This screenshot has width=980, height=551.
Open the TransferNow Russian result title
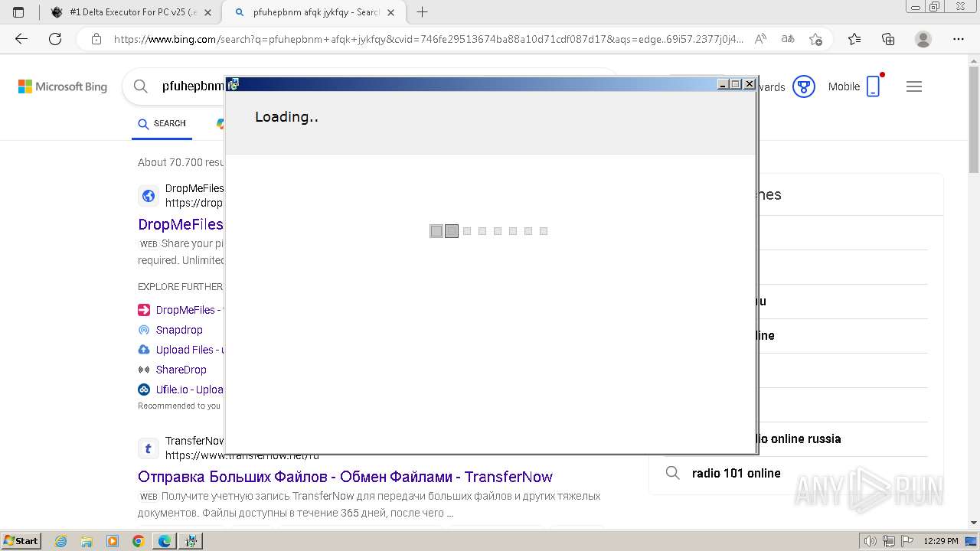tap(345, 477)
